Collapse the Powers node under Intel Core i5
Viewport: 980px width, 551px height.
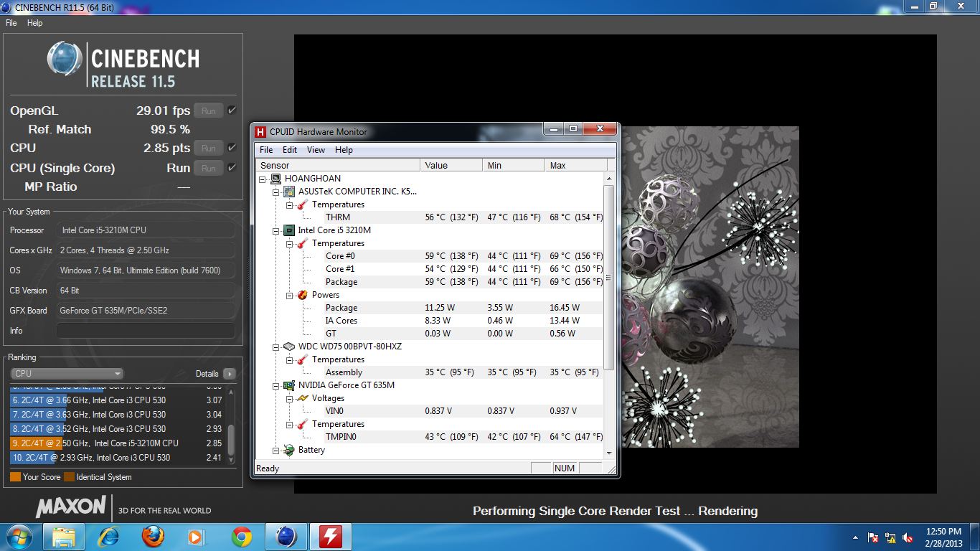290,295
